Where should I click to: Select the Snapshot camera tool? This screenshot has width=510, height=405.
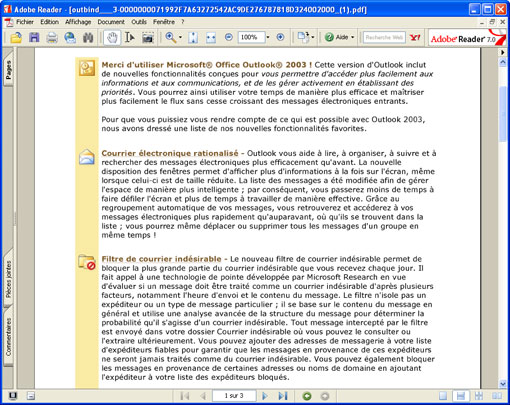coord(148,37)
